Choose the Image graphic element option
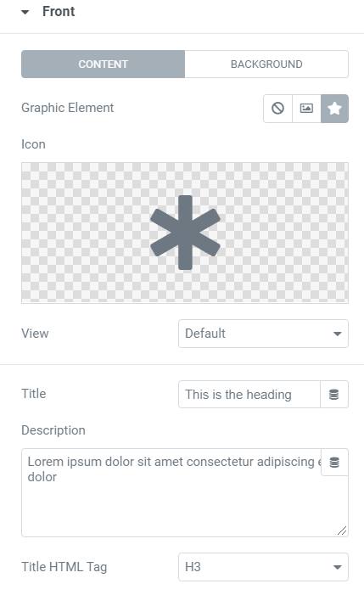The width and height of the screenshot is (364, 595). pos(306,109)
